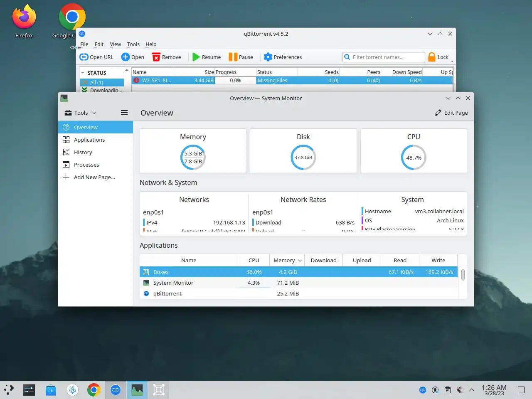Click Add New Page in the sidebar
Screen dimensions: 532x399
coord(96,177)
